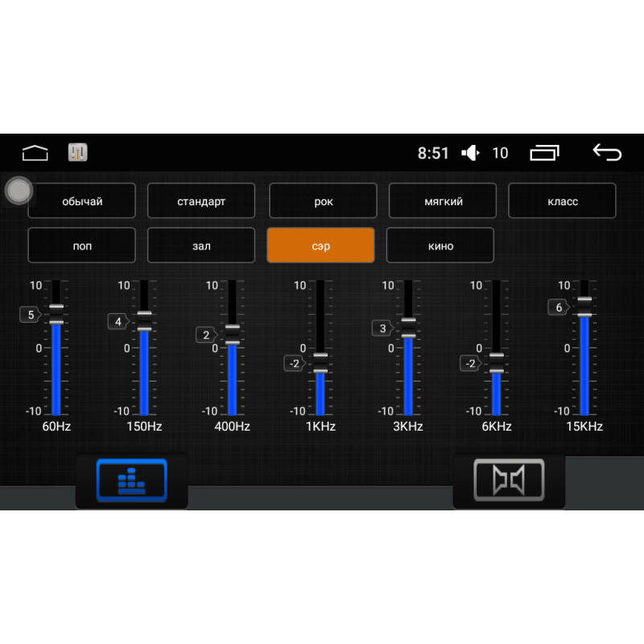The width and height of the screenshot is (644, 644).
Task: Select the highlighted сэр preset
Action: tap(320, 246)
